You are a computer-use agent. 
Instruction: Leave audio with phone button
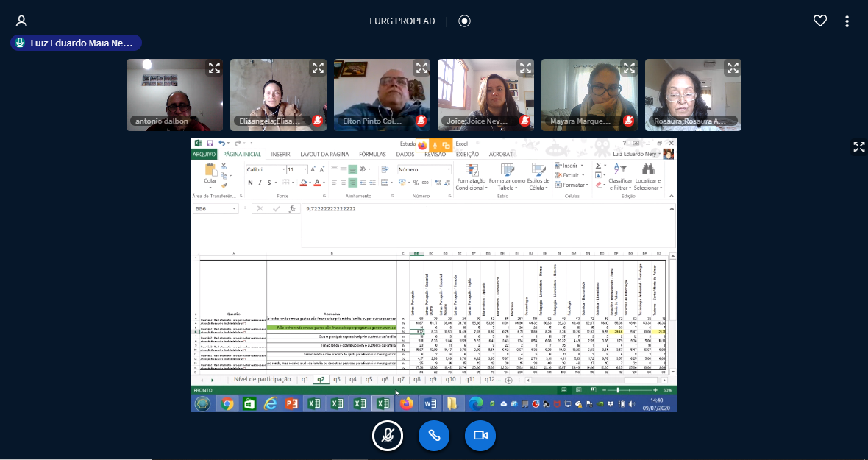[434, 435]
